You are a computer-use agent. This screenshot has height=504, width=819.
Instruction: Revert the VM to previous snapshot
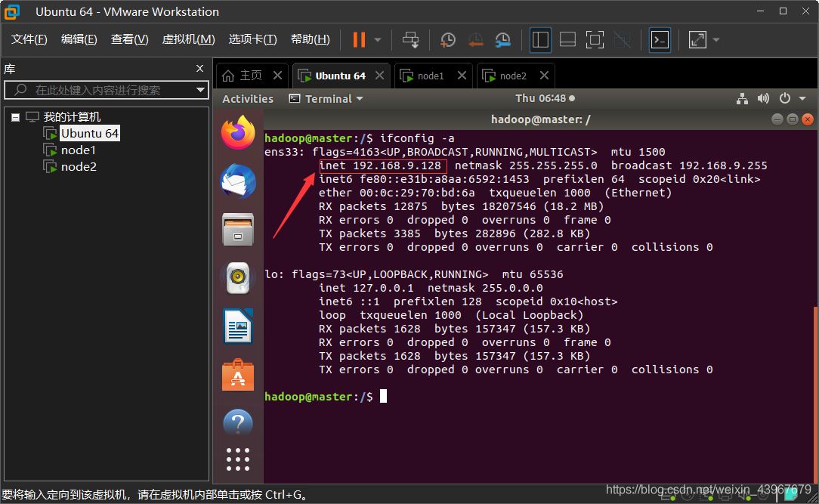pos(475,39)
